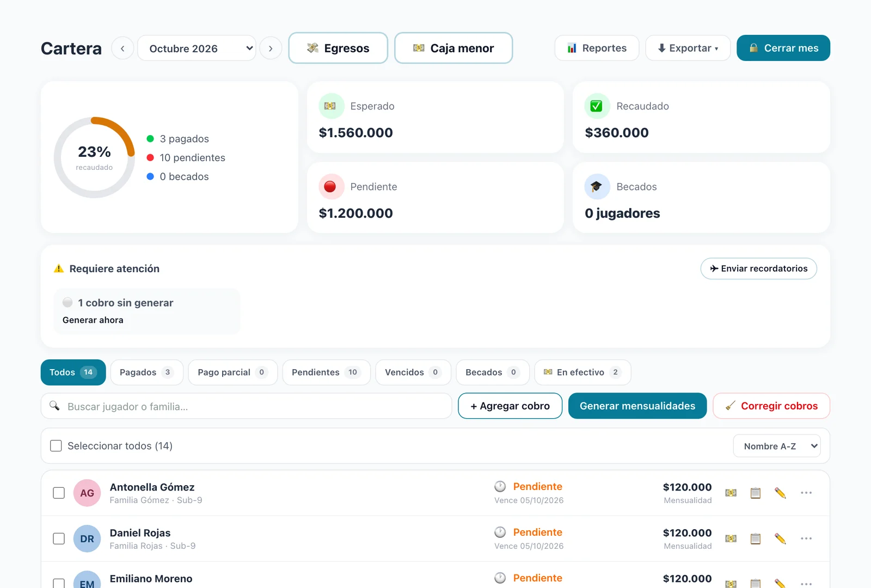The height and width of the screenshot is (588, 871).
Task: Go to the previous month
Action: tap(122, 48)
